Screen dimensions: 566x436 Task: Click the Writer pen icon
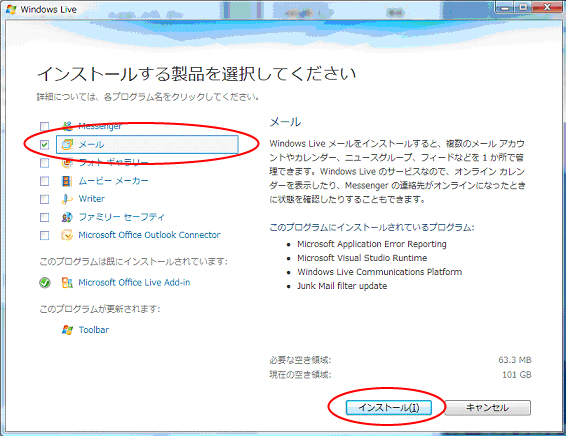(67, 199)
